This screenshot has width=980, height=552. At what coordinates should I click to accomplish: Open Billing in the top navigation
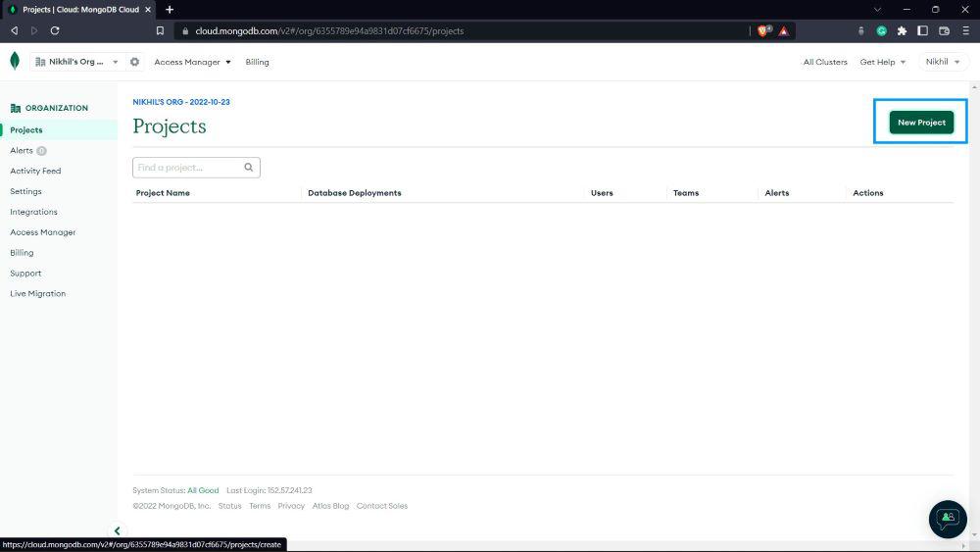point(257,62)
